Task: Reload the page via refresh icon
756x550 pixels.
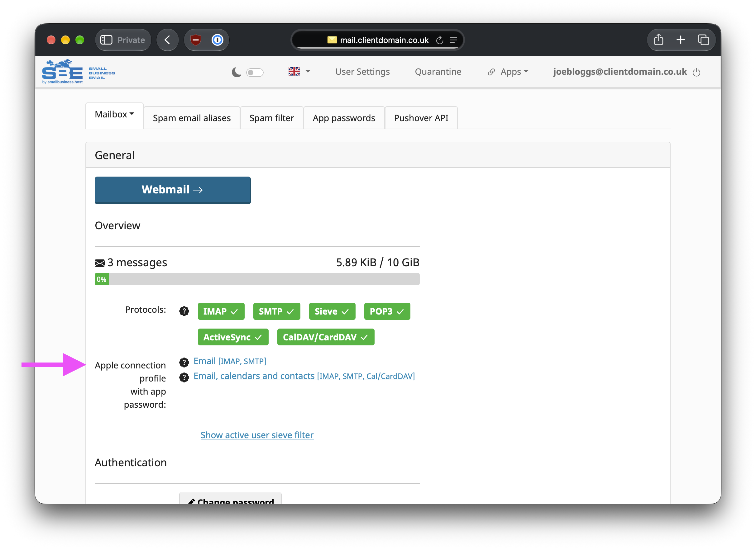Action: point(440,40)
